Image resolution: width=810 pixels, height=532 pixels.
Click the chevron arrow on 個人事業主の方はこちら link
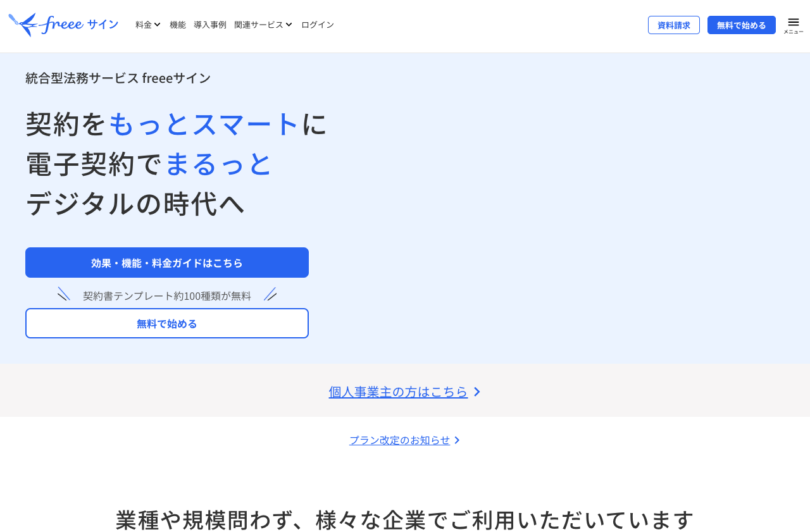[x=477, y=392]
